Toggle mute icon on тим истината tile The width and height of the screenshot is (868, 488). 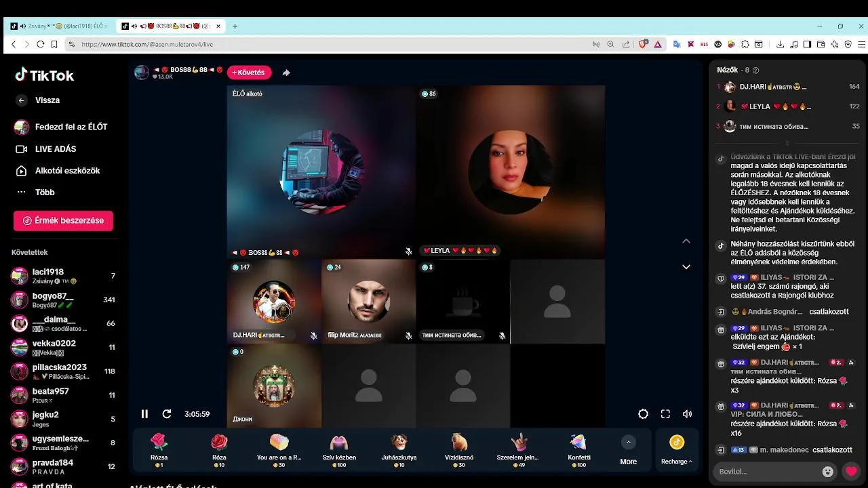pyautogui.click(x=502, y=335)
